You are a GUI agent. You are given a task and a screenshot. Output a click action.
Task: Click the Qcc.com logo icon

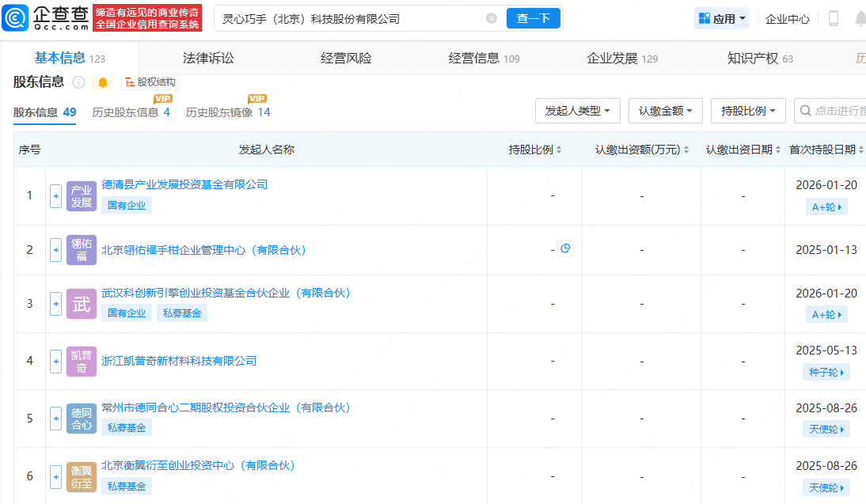click(16, 18)
